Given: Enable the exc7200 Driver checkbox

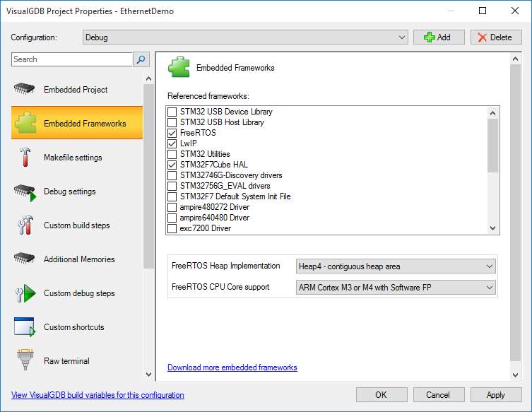Looking at the screenshot, I should pos(172,228).
